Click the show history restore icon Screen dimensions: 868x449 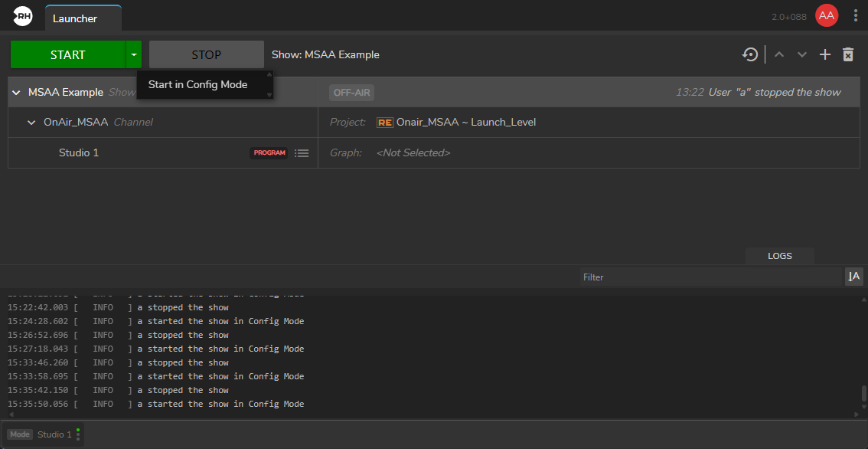(x=750, y=54)
